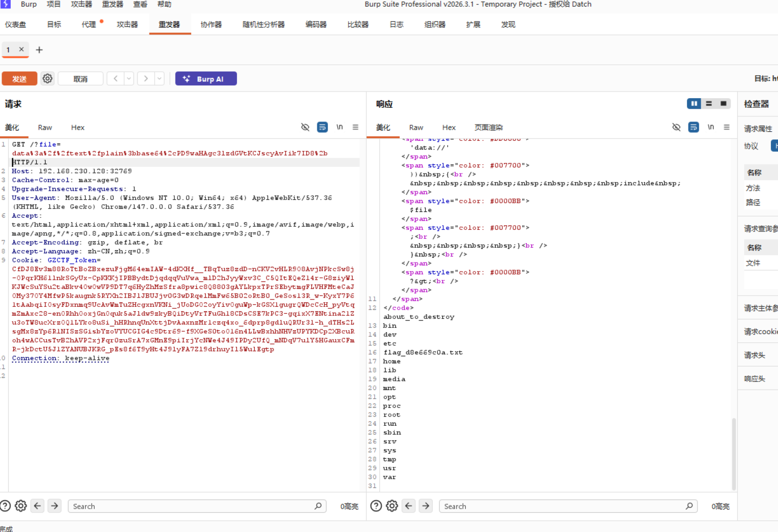
Task: Toggle hiding non-printable characters in response
Action: click(x=676, y=127)
